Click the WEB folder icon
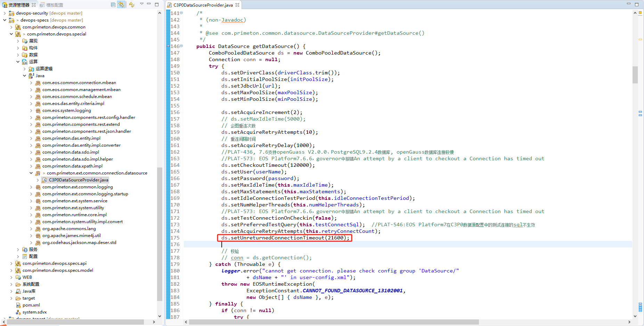644x326 pixels. click(18, 277)
